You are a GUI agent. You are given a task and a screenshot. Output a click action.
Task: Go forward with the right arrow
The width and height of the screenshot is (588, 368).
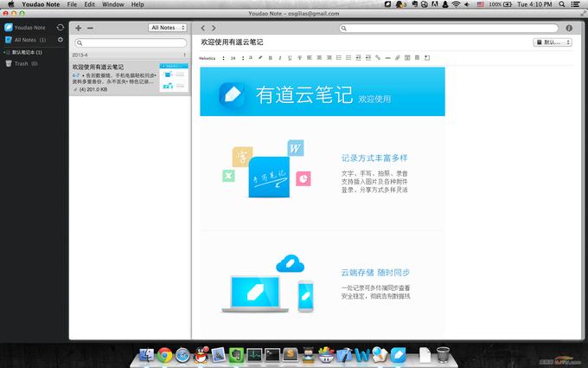(x=214, y=28)
